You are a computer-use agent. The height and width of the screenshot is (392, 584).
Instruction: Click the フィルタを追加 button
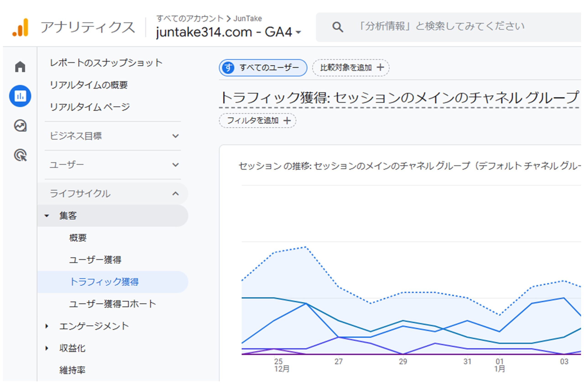[x=257, y=120]
